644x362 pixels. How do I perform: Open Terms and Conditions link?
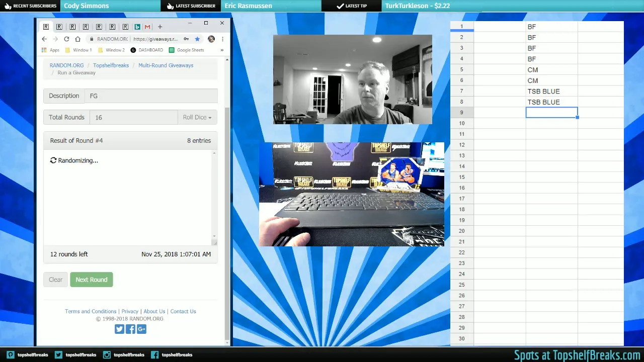[91, 311]
